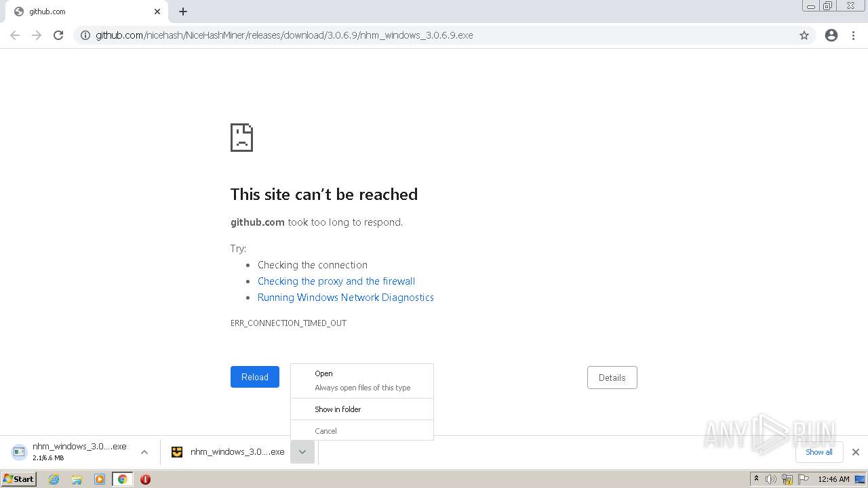868x488 pixels.
Task: Open the Windows Start menu
Action: click(18, 479)
